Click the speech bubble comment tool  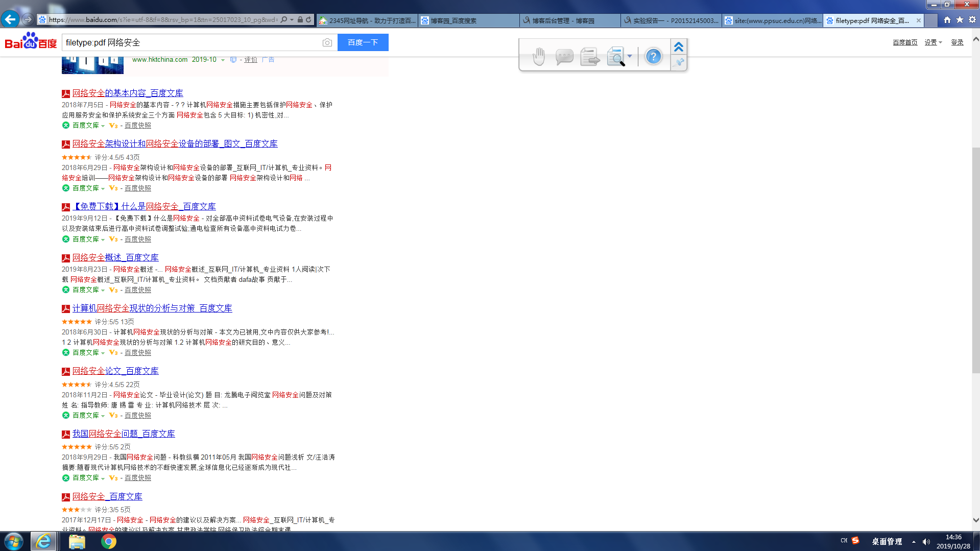click(564, 56)
